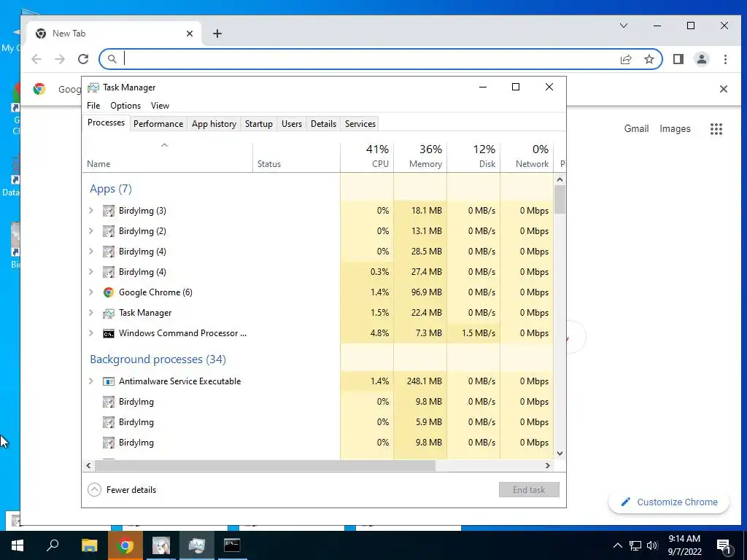Switch to the Startup tab
This screenshot has width=747, height=560.
click(x=259, y=124)
